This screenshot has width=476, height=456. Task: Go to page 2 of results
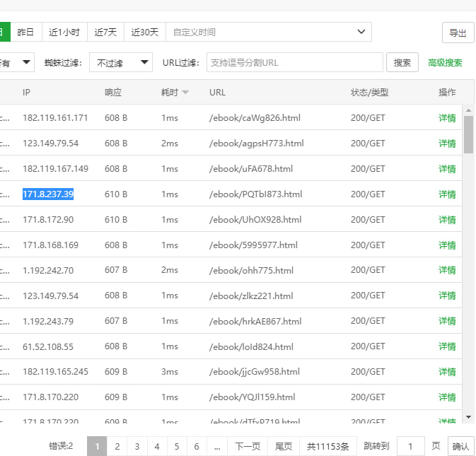click(117, 446)
